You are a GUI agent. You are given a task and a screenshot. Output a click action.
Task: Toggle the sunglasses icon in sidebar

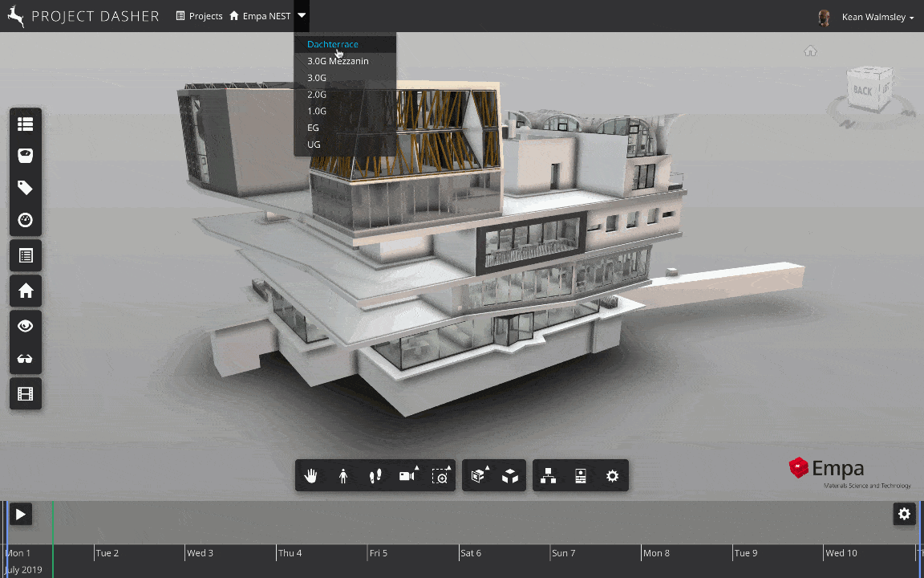click(x=26, y=359)
